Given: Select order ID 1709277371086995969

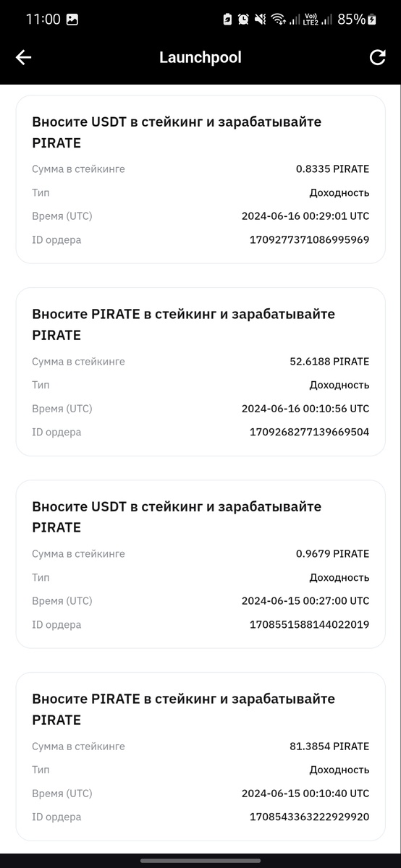Looking at the screenshot, I should tap(309, 239).
